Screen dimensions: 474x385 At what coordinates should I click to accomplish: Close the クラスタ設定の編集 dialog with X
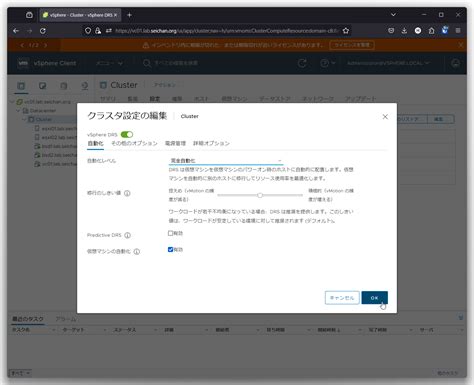385,117
